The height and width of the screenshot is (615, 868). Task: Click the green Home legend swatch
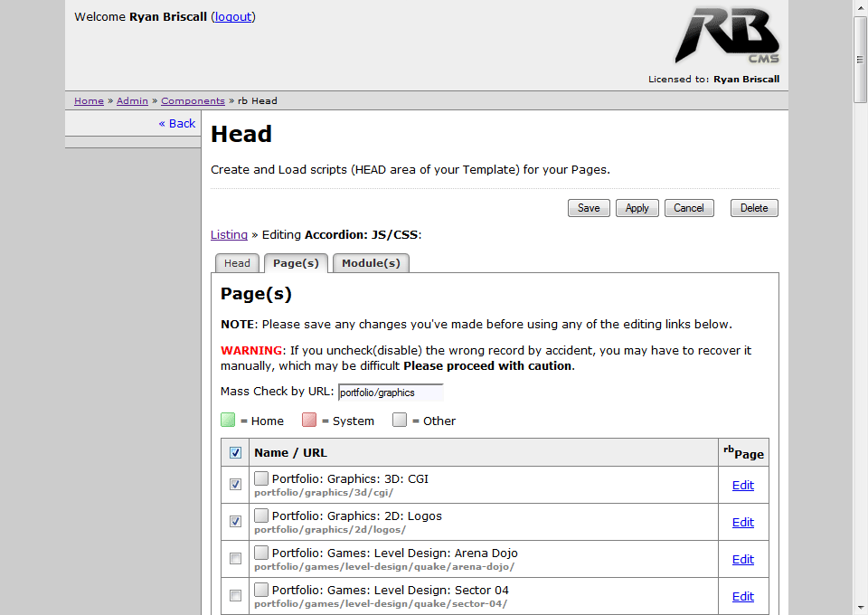(228, 420)
